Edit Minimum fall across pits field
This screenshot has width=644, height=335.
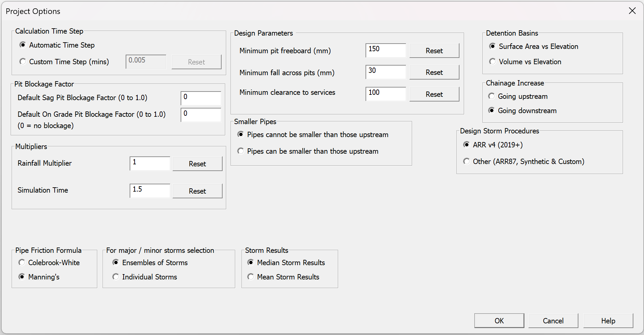(x=386, y=72)
